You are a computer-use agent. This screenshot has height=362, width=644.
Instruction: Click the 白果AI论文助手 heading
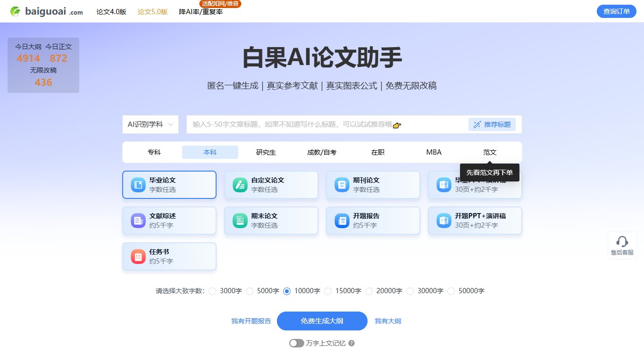[x=322, y=58]
